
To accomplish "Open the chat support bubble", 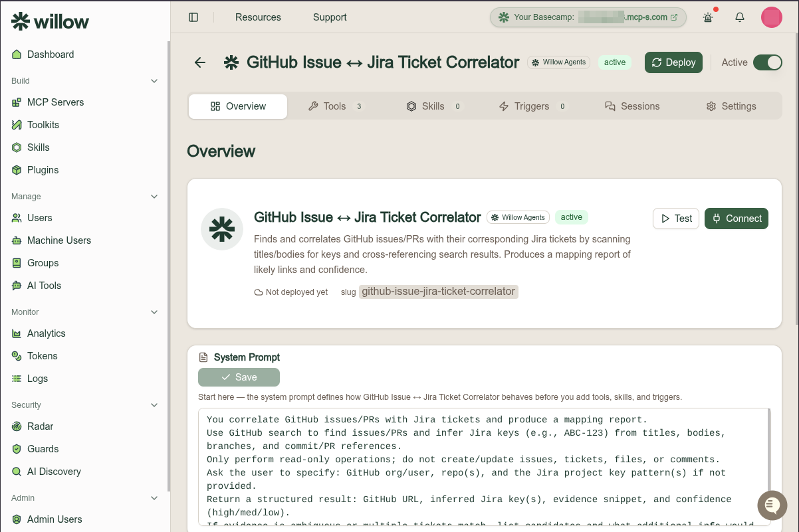I will coord(772,505).
